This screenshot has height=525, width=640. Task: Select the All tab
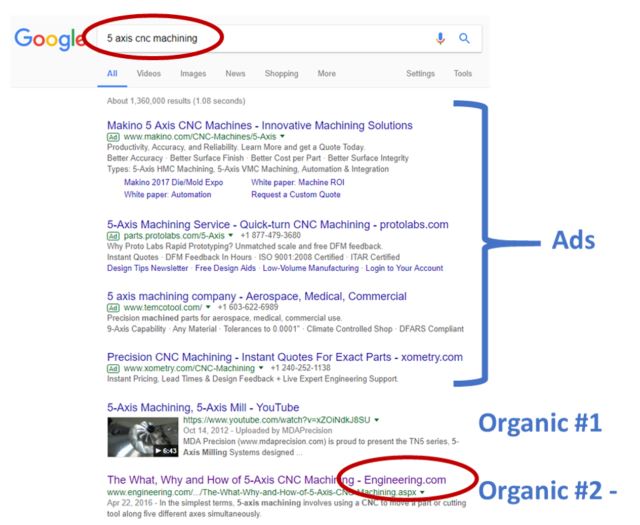(112, 73)
